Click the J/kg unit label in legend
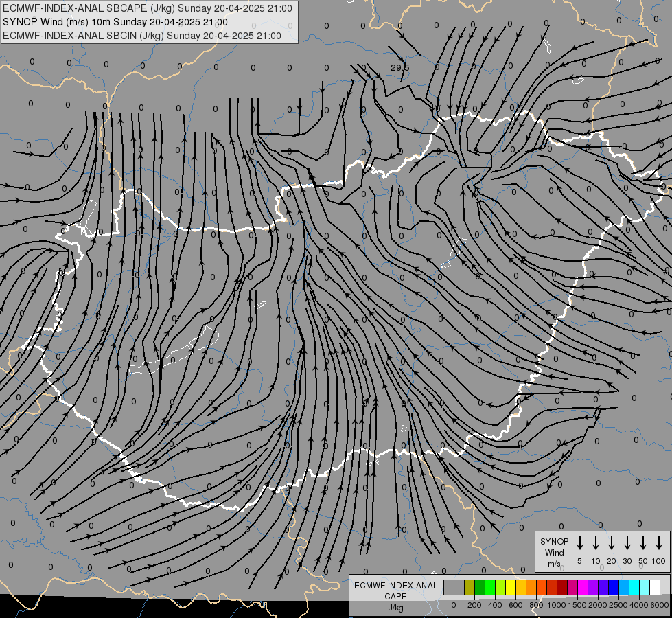This screenshot has width=672, height=618. tap(395, 608)
